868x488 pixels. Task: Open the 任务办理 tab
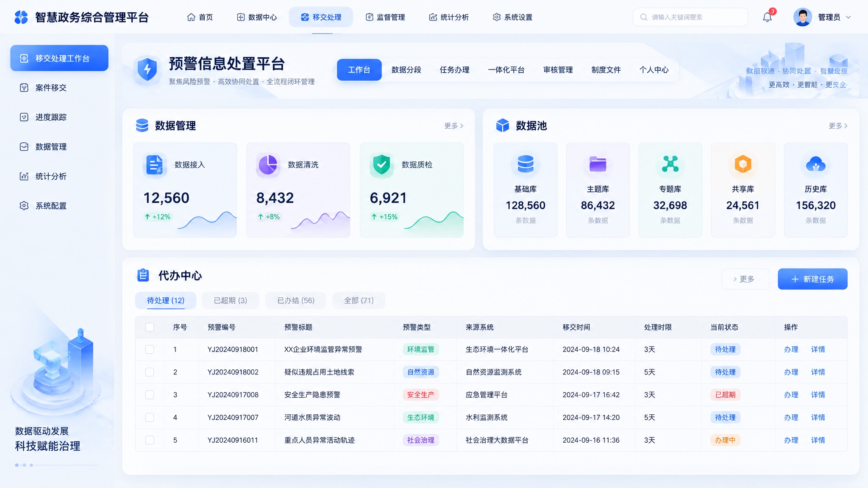tap(454, 70)
